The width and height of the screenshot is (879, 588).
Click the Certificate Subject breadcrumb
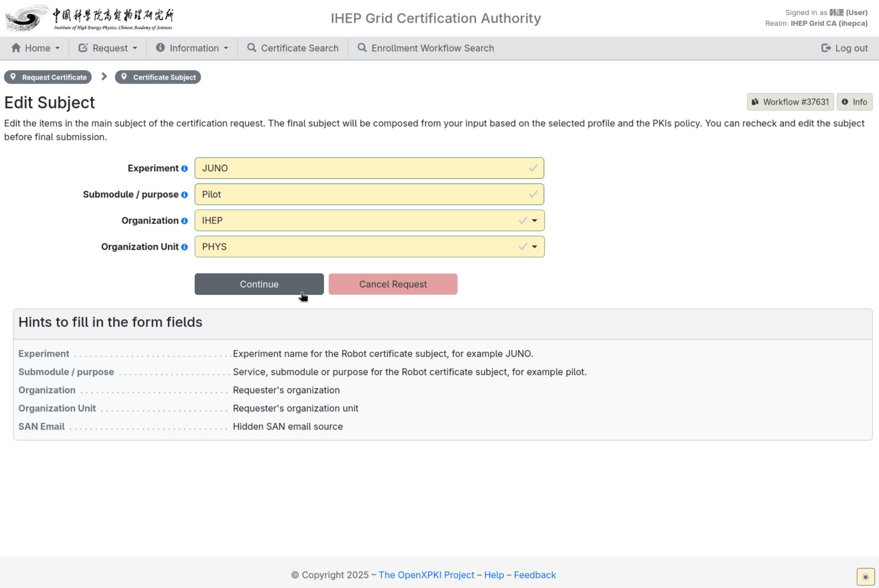158,77
